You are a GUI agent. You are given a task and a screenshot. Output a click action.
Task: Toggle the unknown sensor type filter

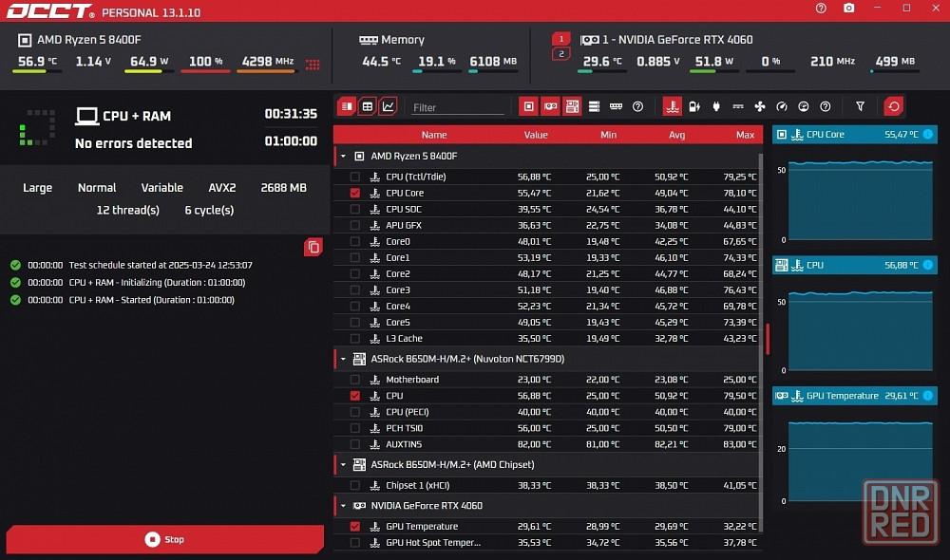coord(826,106)
